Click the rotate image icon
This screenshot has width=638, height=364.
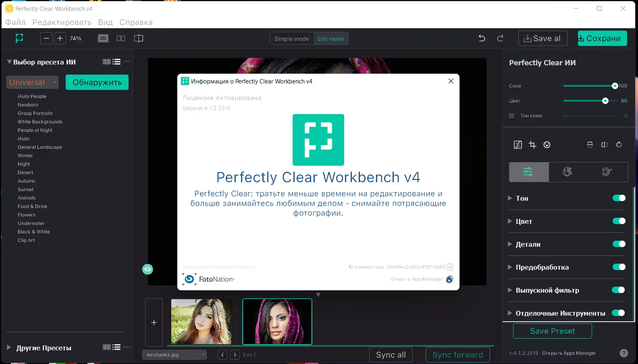tap(619, 145)
